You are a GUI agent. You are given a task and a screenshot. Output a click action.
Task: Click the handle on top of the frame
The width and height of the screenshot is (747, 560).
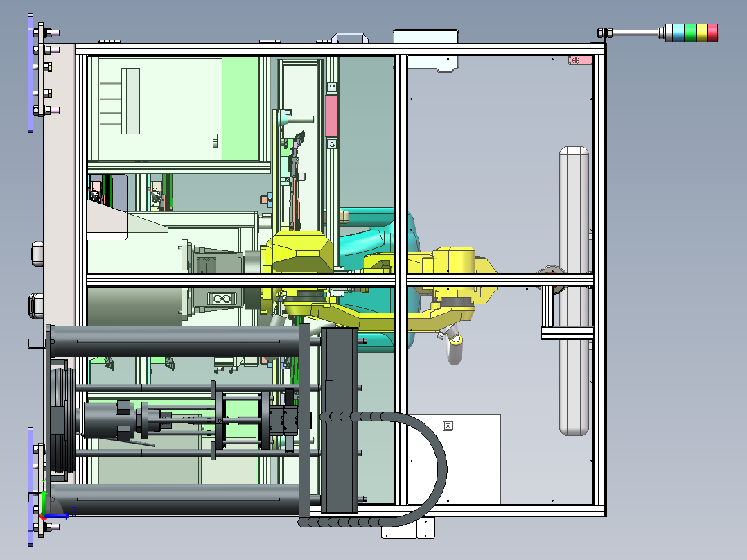coord(350,37)
